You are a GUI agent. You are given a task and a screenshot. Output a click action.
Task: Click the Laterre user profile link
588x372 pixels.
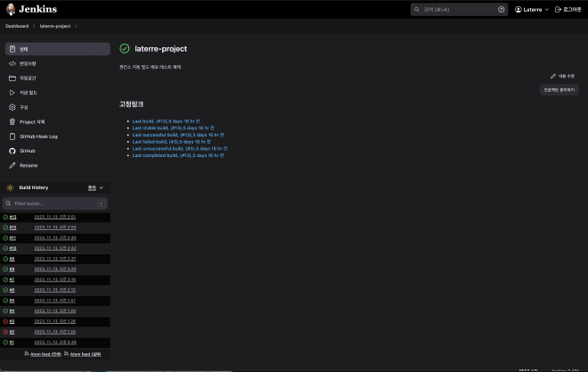click(528, 10)
